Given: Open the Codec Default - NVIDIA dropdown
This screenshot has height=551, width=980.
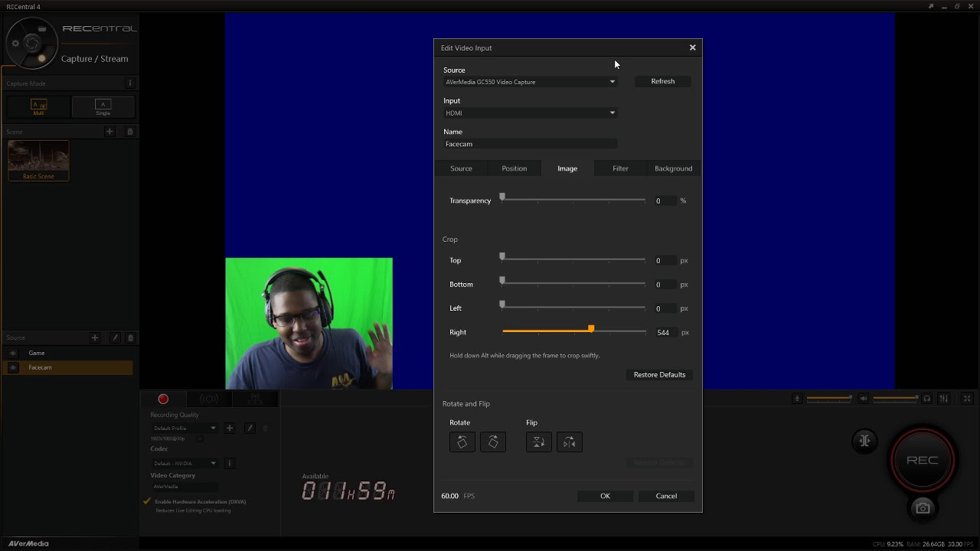Looking at the screenshot, I should (185, 463).
